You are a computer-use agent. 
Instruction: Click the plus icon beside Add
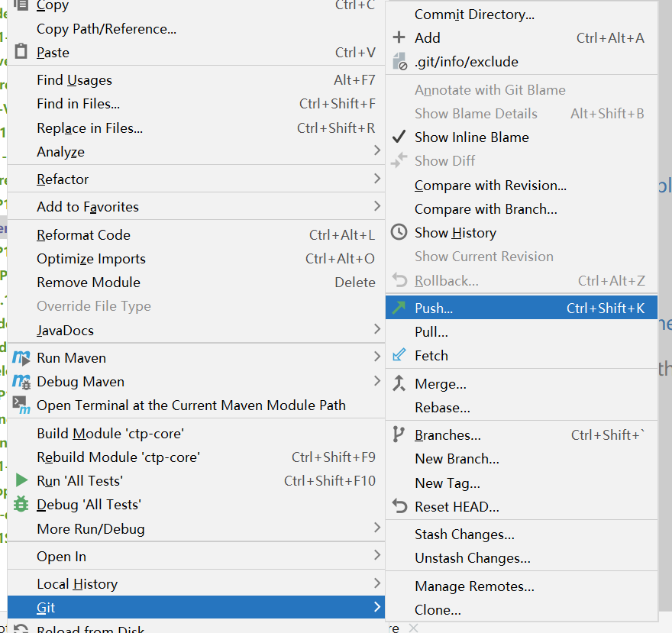point(399,38)
